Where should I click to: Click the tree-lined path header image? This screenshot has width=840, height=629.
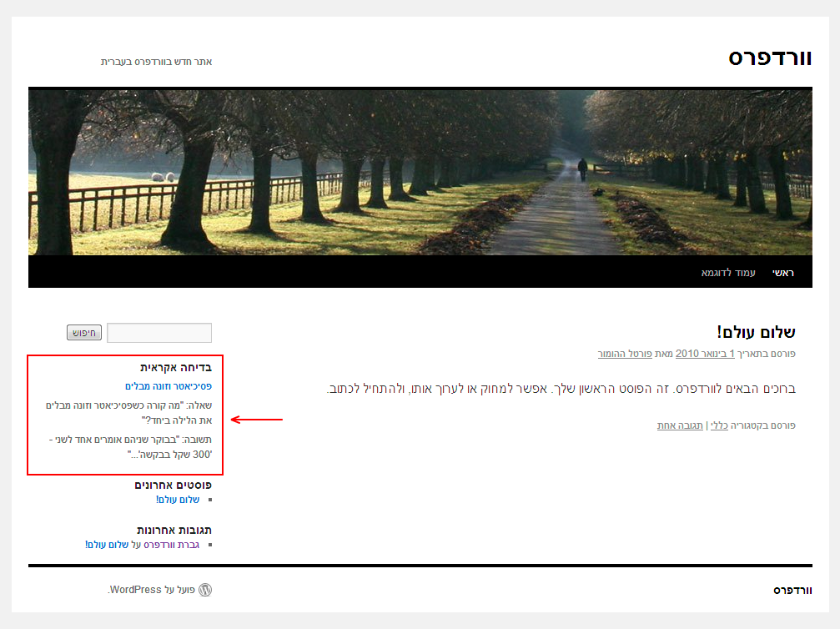pyautogui.click(x=420, y=172)
